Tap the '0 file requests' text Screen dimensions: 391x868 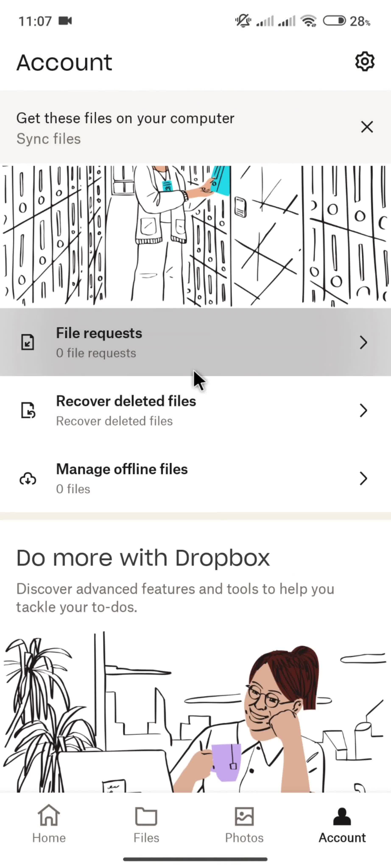(96, 353)
